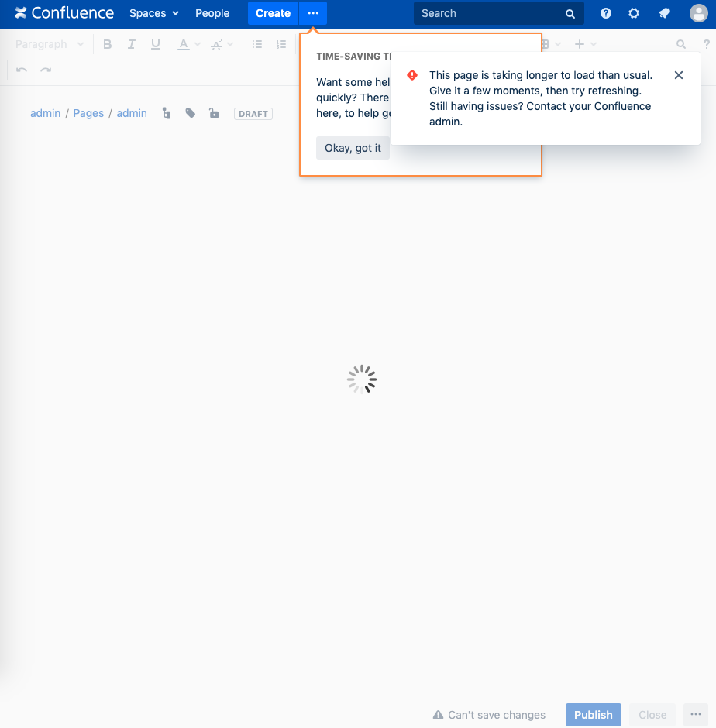Focus the Search field
This screenshot has height=728, width=716.
click(x=498, y=13)
